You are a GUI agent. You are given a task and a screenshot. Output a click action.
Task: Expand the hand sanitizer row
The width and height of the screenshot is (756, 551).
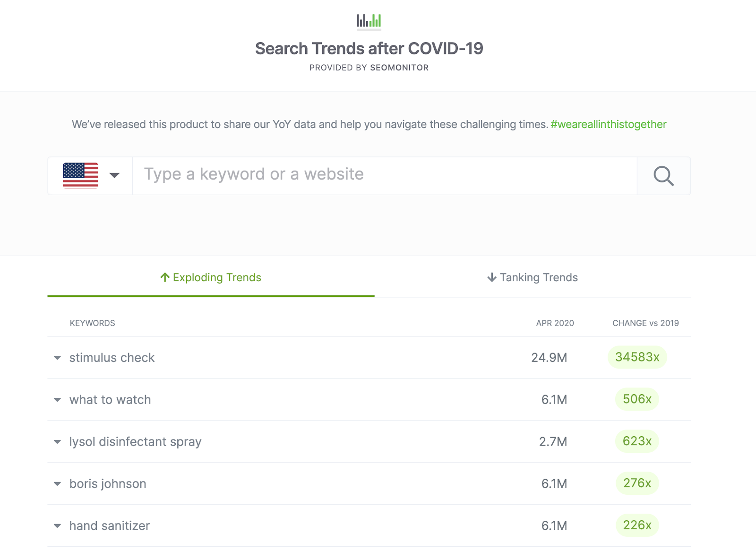(x=57, y=525)
